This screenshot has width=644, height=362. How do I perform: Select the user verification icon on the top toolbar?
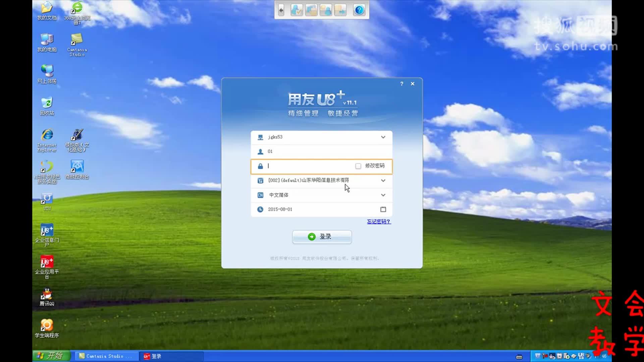[x=297, y=10]
